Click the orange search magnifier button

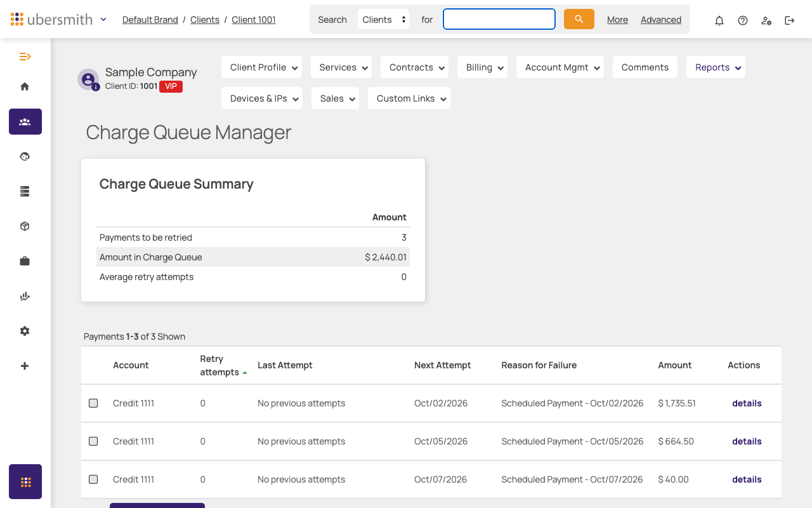click(579, 19)
